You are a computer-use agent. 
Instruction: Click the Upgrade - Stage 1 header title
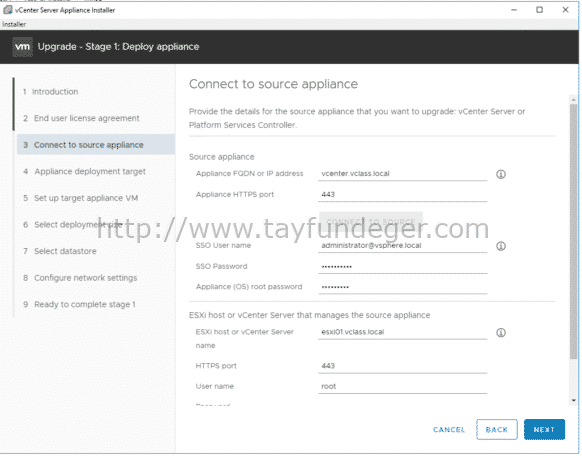118,47
